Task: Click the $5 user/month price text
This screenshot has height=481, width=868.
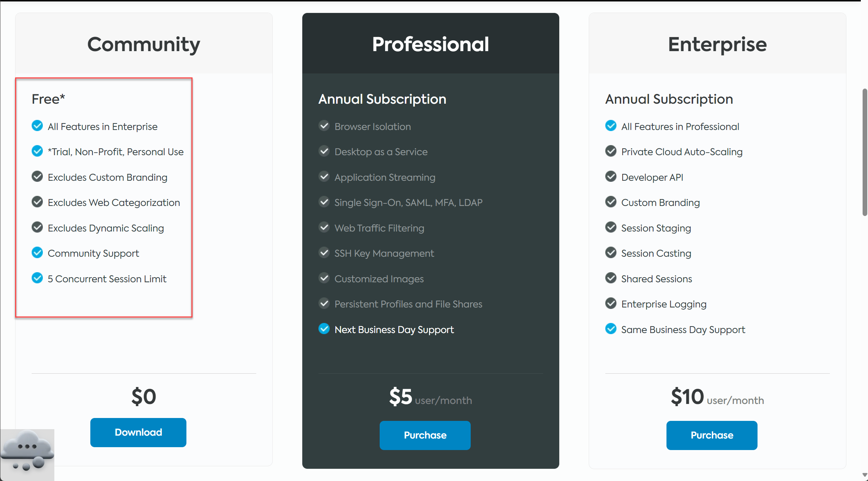Action: (430, 397)
